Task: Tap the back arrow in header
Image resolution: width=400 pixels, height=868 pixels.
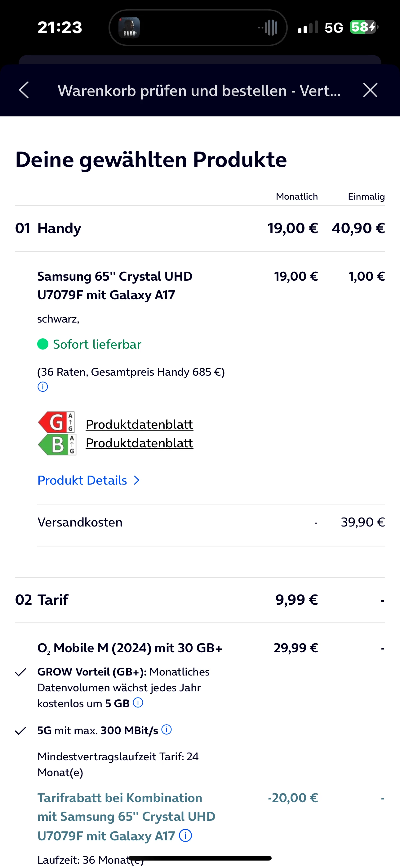Action: [24, 90]
